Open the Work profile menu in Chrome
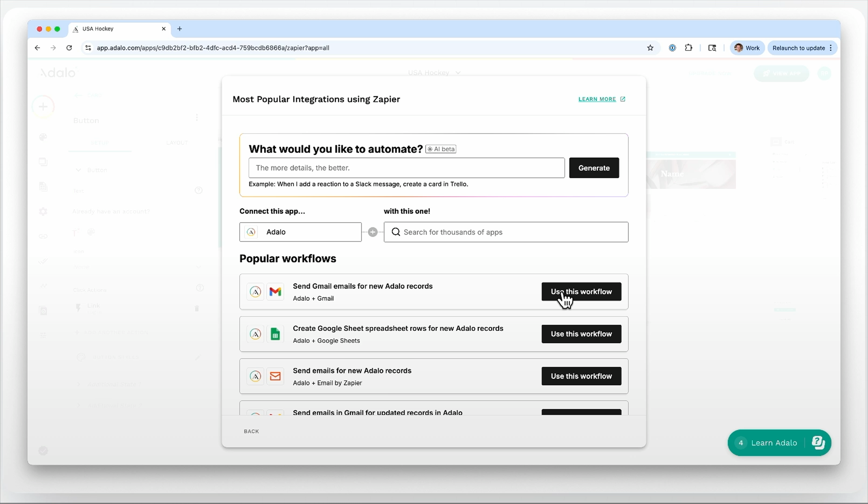 tap(747, 48)
